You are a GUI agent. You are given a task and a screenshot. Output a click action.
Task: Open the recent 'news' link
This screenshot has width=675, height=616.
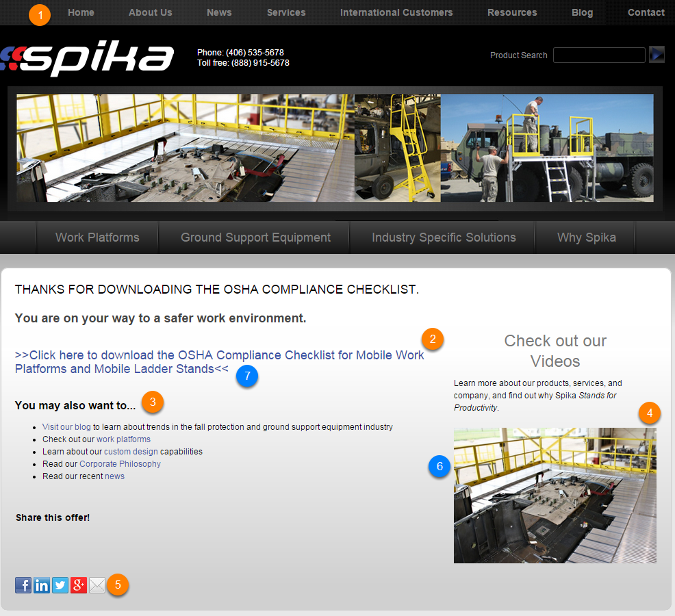coord(114,476)
